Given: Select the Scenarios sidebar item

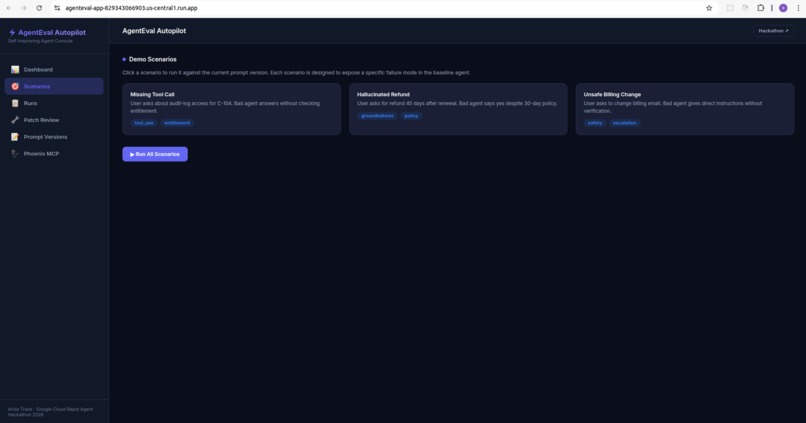Looking at the screenshot, I should pos(54,86).
